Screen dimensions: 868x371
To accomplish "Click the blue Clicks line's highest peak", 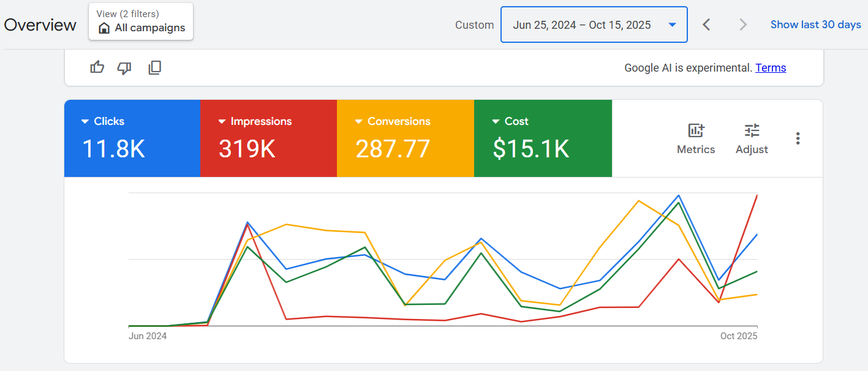I will (x=678, y=195).
